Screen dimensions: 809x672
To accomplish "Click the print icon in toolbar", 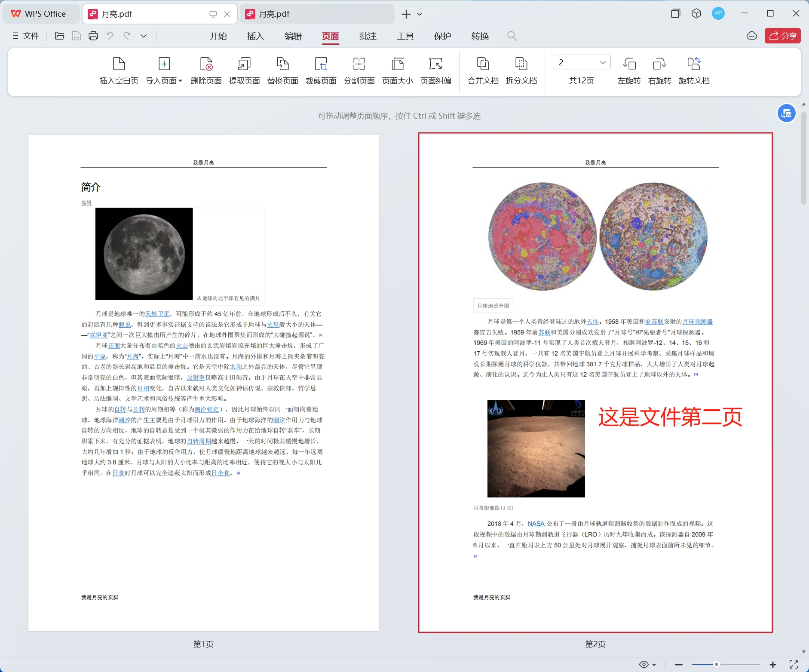I will [x=93, y=36].
